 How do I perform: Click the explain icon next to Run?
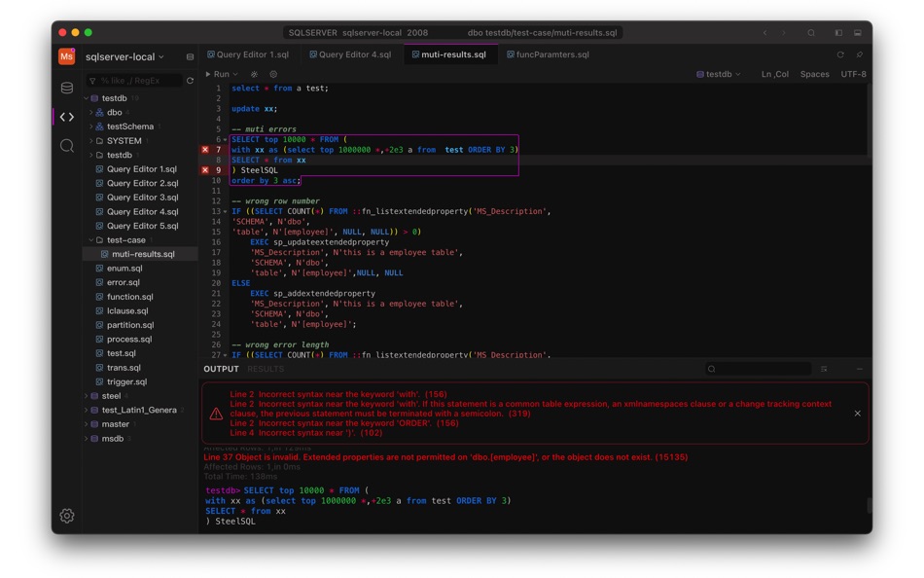point(254,74)
